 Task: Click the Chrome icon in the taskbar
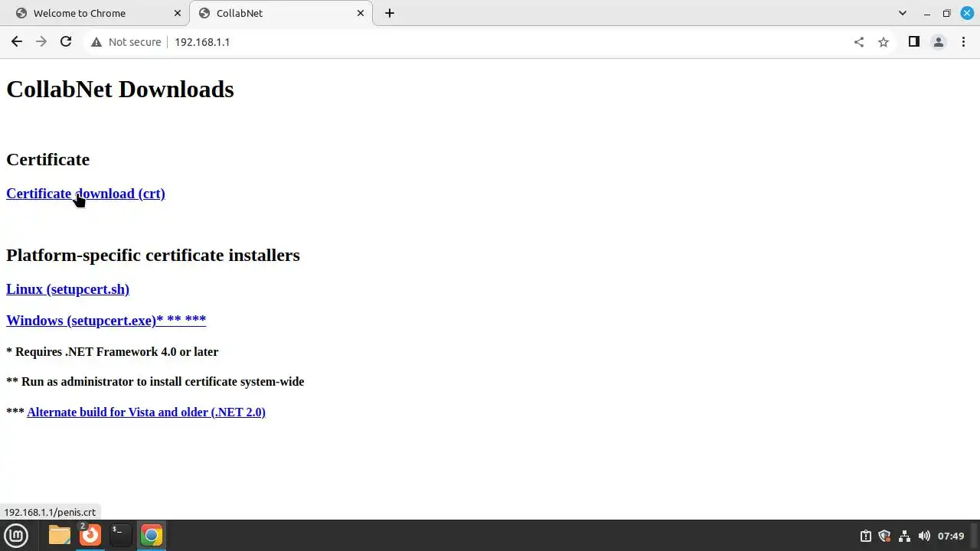tap(151, 535)
